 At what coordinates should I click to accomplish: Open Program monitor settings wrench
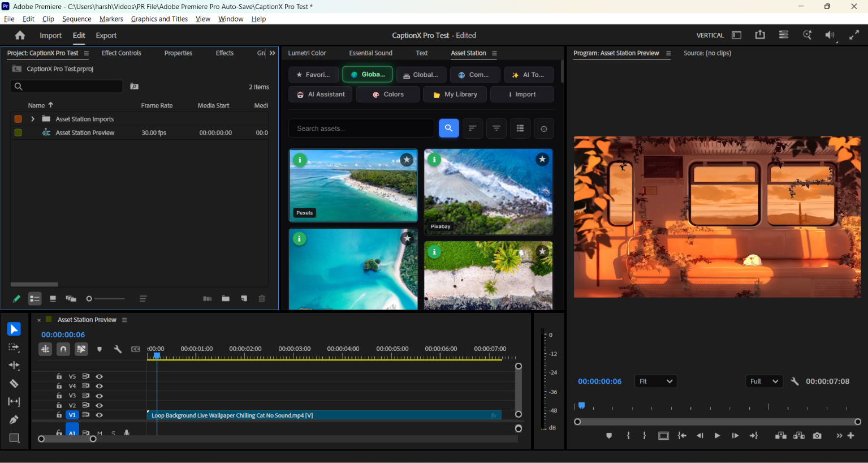(794, 381)
